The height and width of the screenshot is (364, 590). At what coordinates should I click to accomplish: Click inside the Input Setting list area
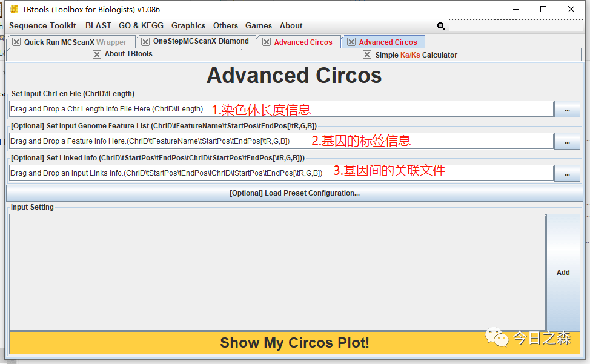pos(277,273)
